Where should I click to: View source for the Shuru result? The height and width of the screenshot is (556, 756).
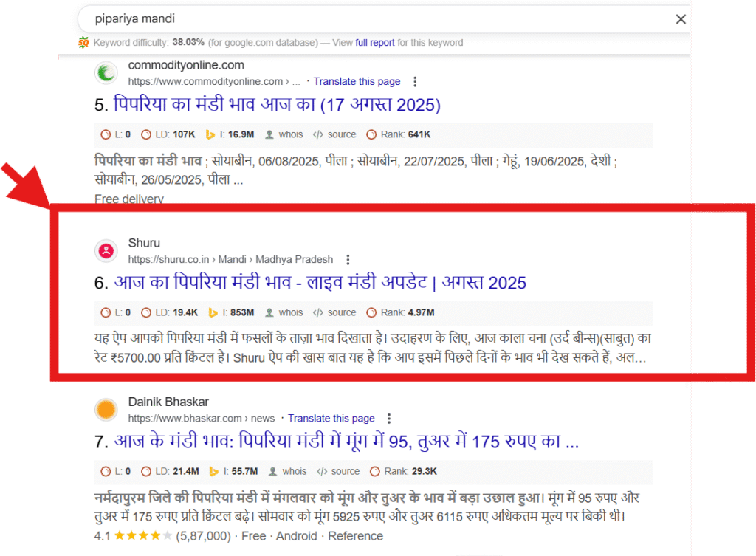[x=334, y=312]
